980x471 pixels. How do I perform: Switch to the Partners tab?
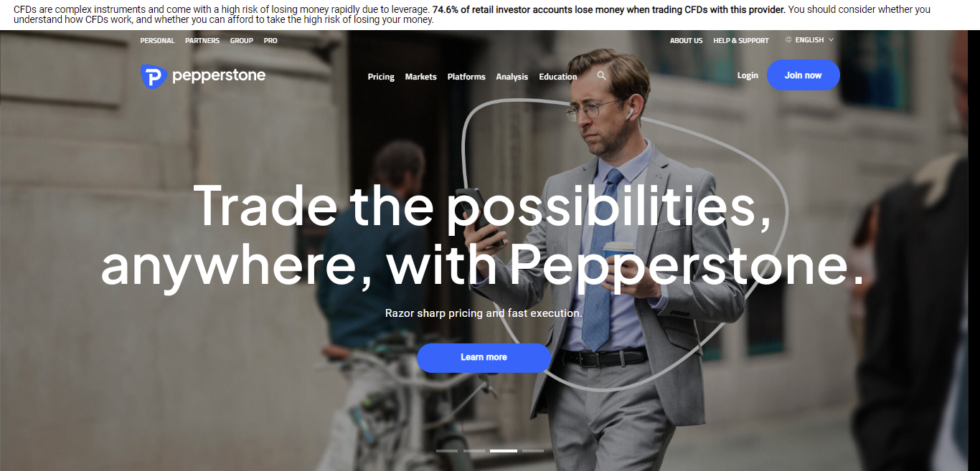click(202, 41)
